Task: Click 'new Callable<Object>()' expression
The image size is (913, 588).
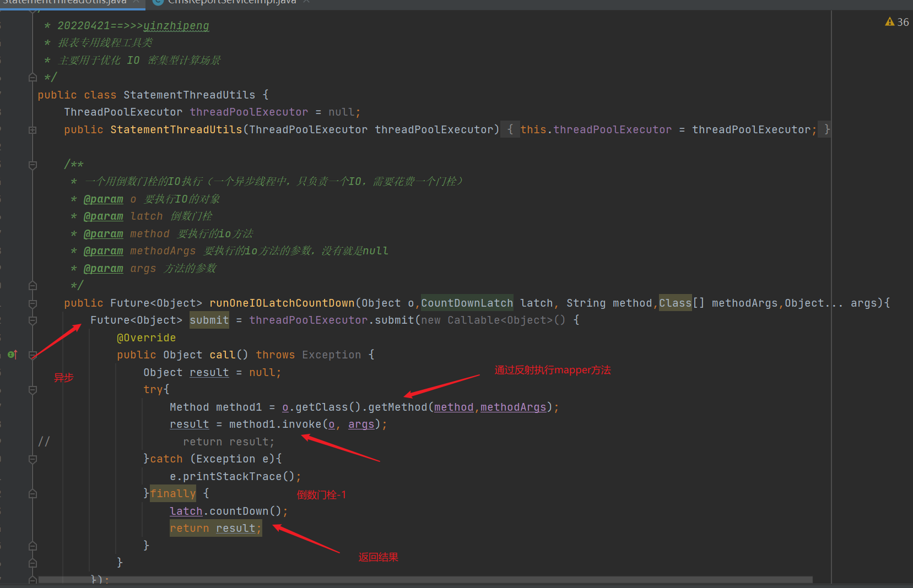Action: tap(493, 320)
